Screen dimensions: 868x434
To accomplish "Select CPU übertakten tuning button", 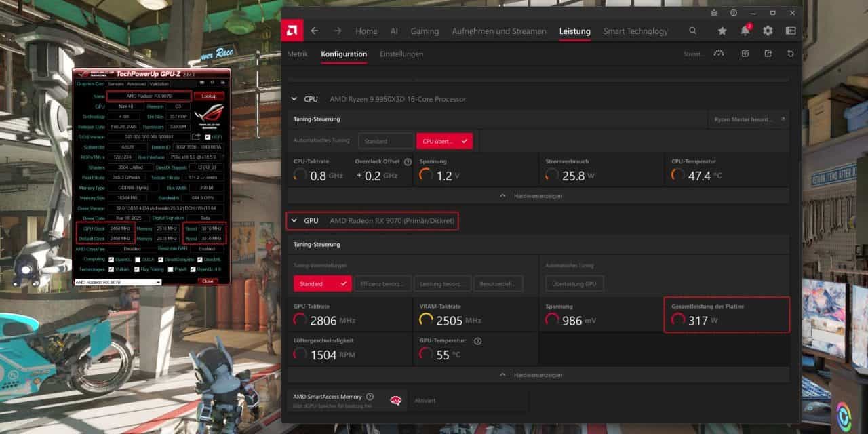I will coord(444,141).
